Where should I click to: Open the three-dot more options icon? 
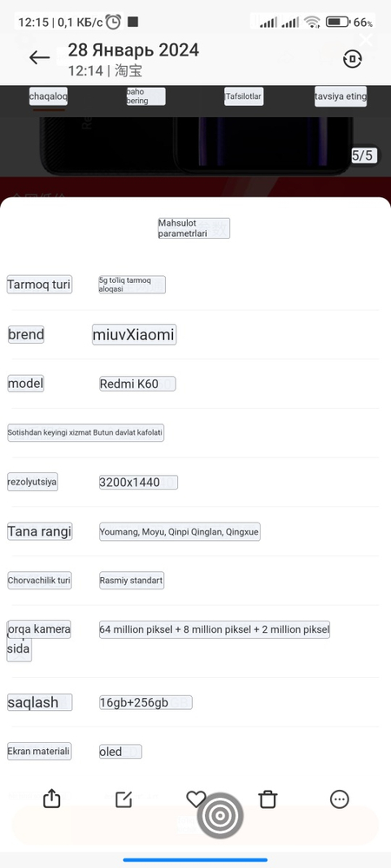(x=340, y=799)
